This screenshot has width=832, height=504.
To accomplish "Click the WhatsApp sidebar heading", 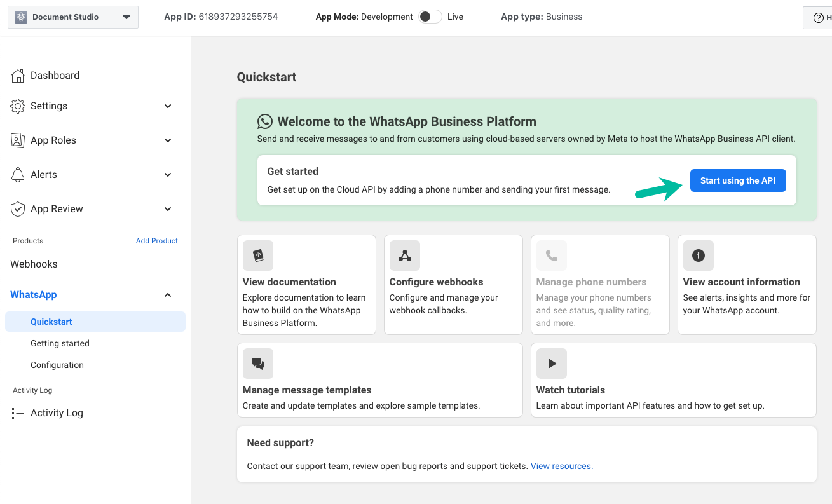I will [x=34, y=295].
